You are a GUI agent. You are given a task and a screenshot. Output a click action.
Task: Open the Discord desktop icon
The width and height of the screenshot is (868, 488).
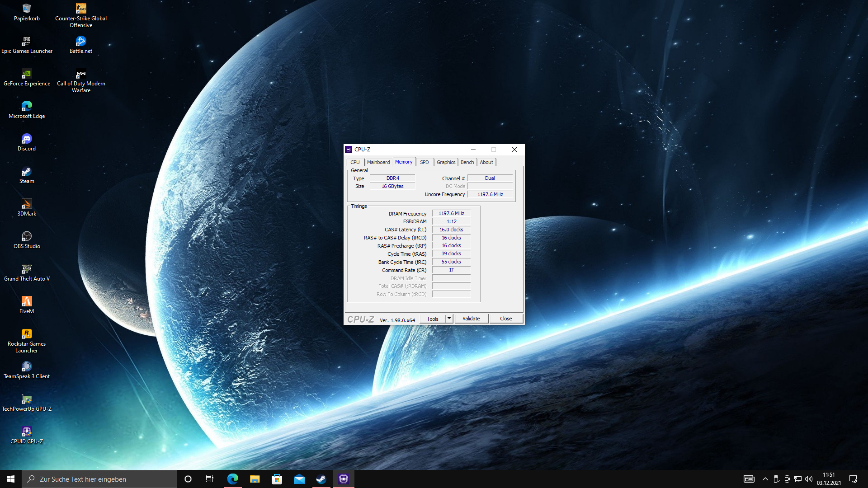pos(27,139)
